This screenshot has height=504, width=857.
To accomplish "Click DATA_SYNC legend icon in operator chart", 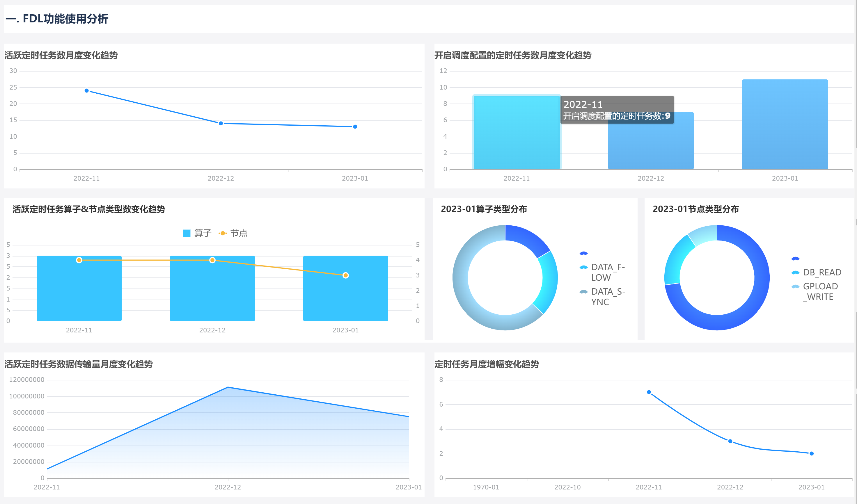I will [583, 292].
